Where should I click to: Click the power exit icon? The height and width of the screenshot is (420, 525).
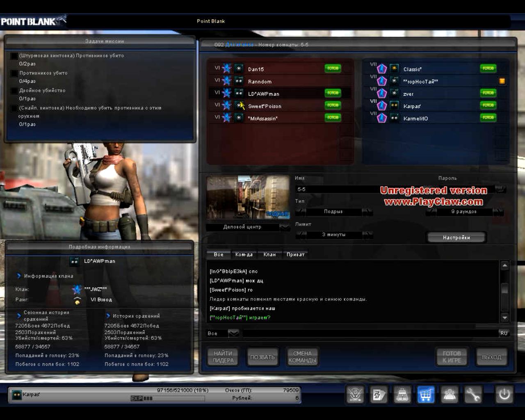(504, 395)
